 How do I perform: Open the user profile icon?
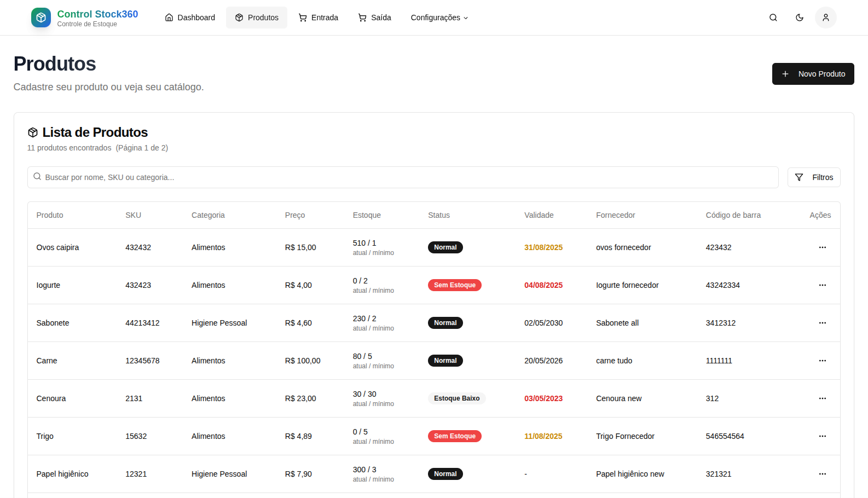825,18
